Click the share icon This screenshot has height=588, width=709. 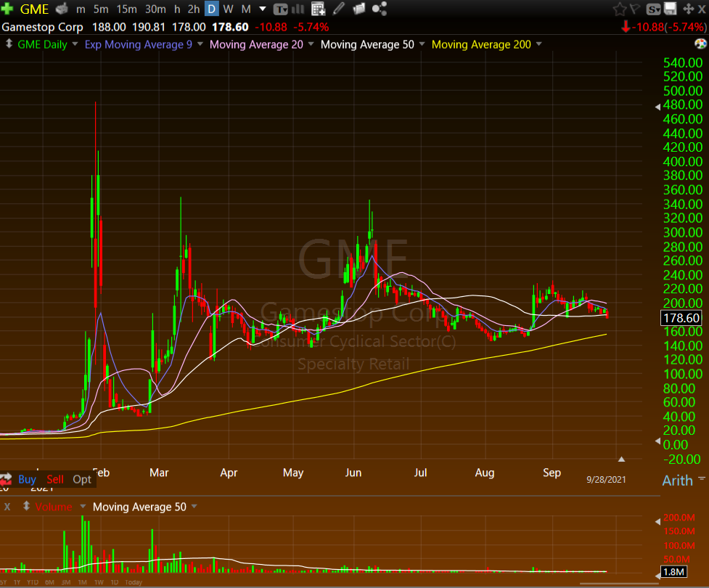380,9
